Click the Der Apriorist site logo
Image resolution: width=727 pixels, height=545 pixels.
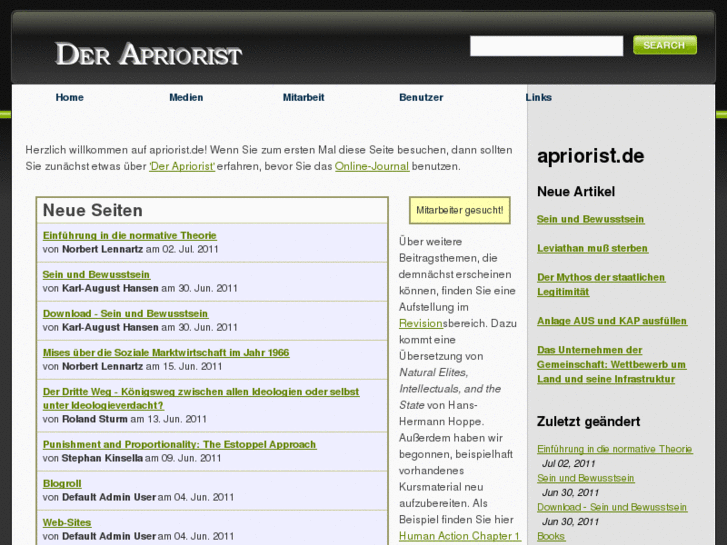148,54
